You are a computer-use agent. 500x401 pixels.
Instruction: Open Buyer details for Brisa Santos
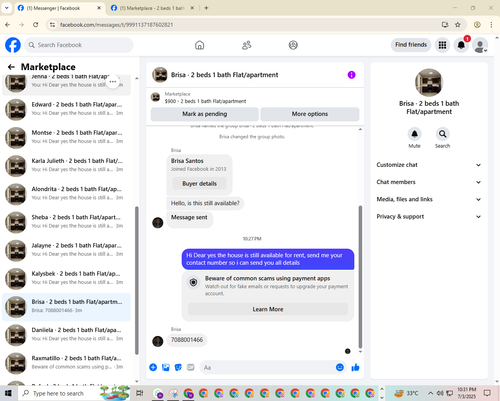[x=199, y=184]
